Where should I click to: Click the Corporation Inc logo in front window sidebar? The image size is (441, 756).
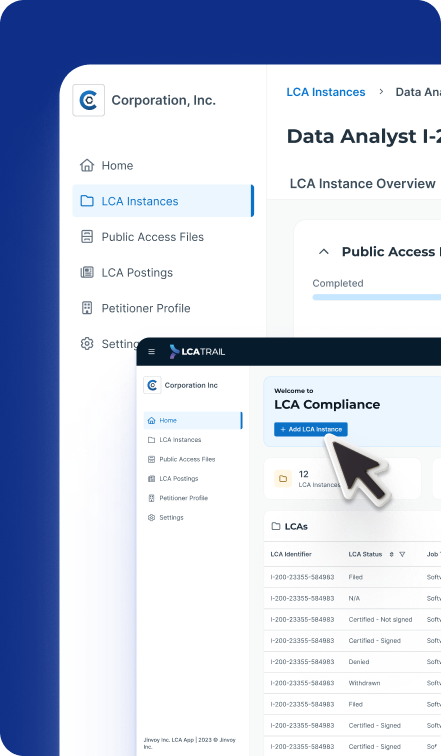[x=152, y=385]
